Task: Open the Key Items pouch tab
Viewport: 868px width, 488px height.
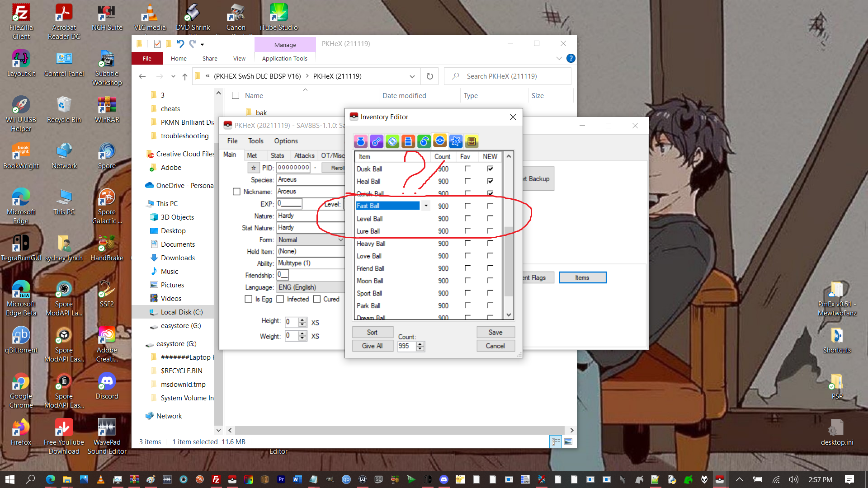Action: coord(377,141)
